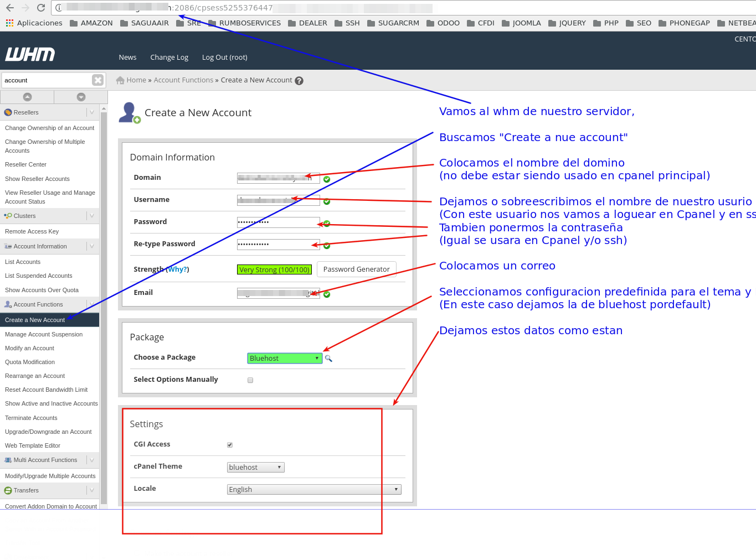Collapse the Account Information section chevron

(x=92, y=246)
